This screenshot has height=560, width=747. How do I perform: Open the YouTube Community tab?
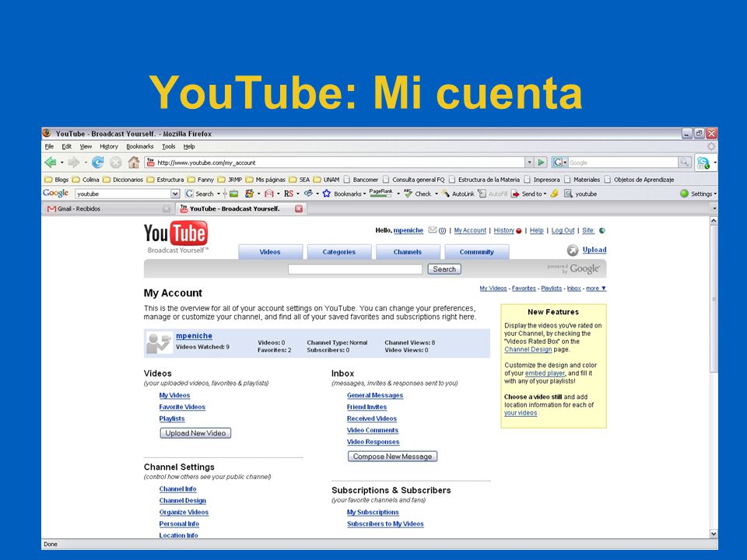pos(476,252)
